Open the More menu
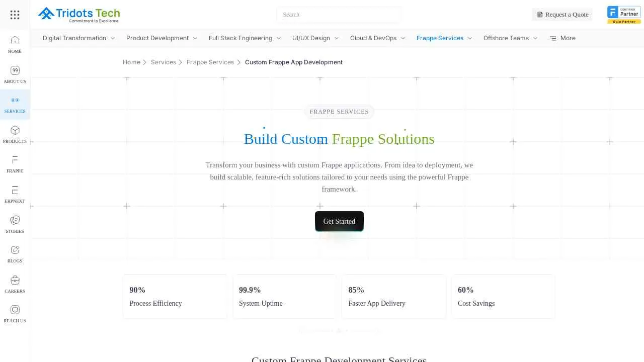Screen dimensions: 644x362 pyautogui.click(x=562, y=38)
